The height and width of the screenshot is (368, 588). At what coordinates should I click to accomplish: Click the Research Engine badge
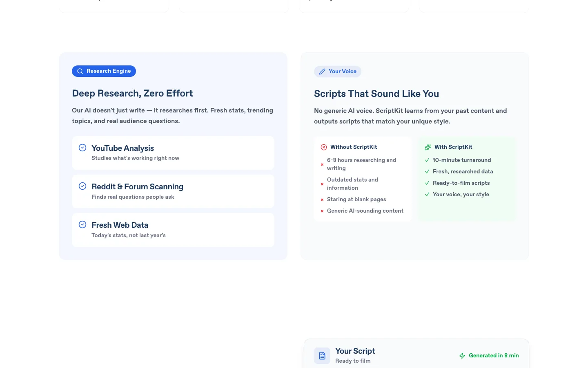pyautogui.click(x=104, y=71)
